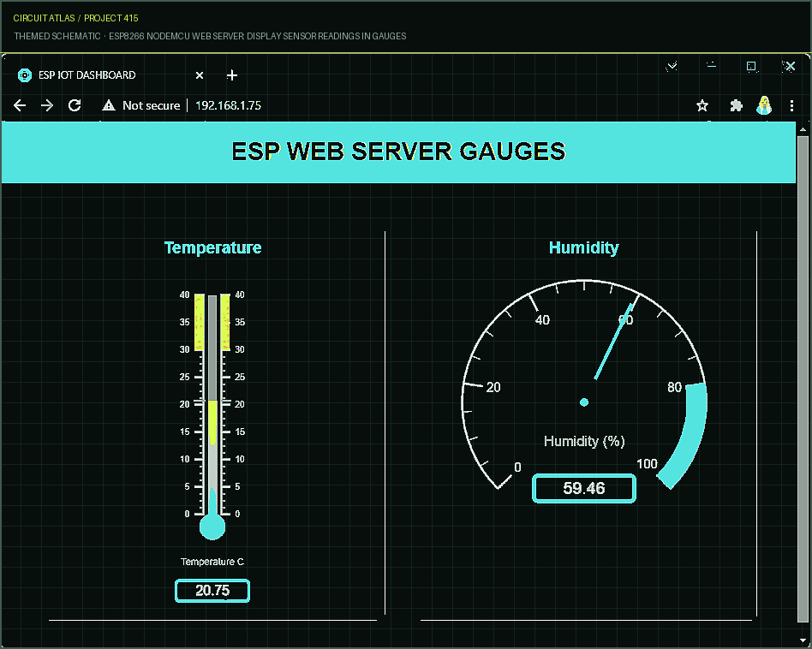Viewport: 812px width, 649px height.
Task: Click the humidity gauge center pivot
Action: pos(584,402)
